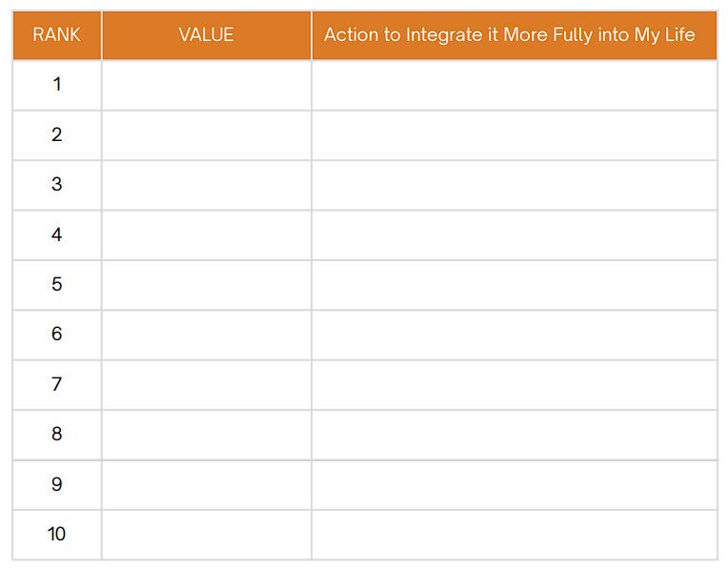Click rank number 3 cell
728x569 pixels.
pyautogui.click(x=56, y=185)
